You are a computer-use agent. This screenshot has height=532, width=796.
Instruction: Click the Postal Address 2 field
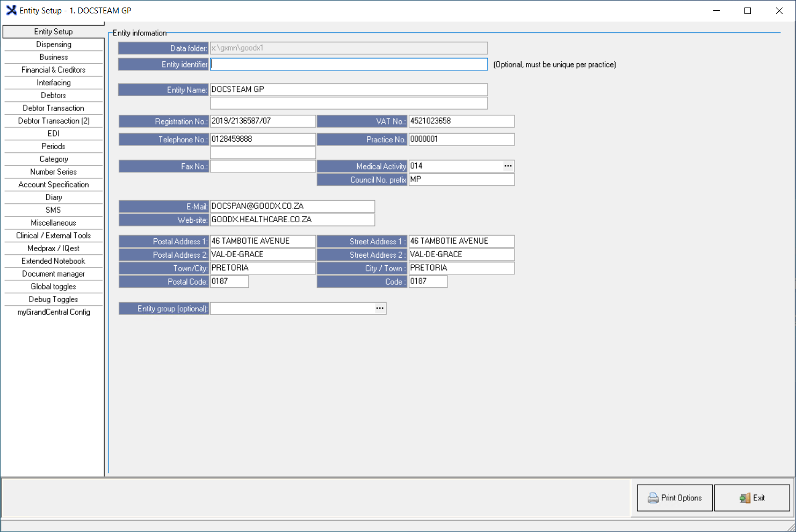click(x=263, y=254)
